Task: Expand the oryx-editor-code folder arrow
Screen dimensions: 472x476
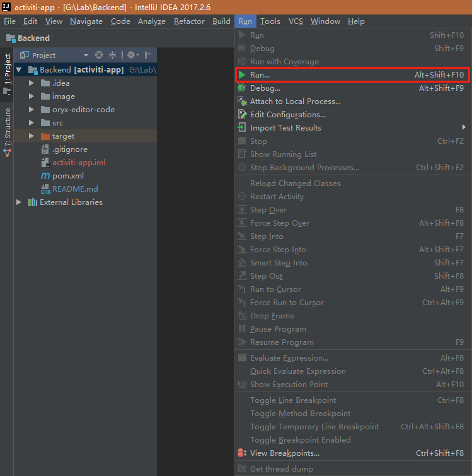Action: [32, 109]
